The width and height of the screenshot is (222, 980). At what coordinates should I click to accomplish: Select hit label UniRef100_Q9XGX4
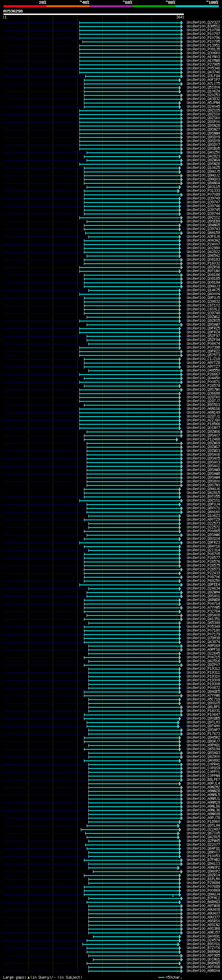click(x=203, y=539)
